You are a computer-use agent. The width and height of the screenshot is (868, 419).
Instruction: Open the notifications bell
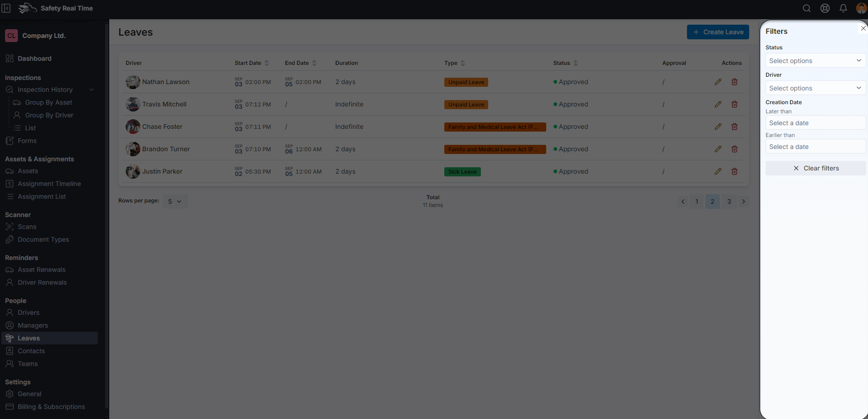[x=843, y=8]
